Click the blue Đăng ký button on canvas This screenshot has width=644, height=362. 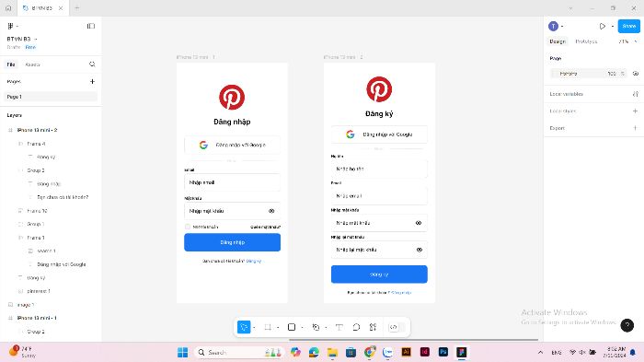tap(379, 274)
